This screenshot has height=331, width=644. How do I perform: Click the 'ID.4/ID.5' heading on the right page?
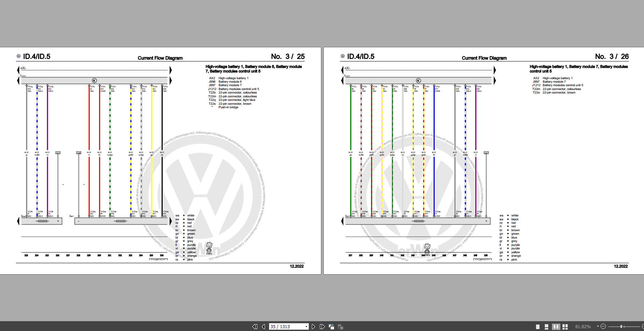[361, 56]
